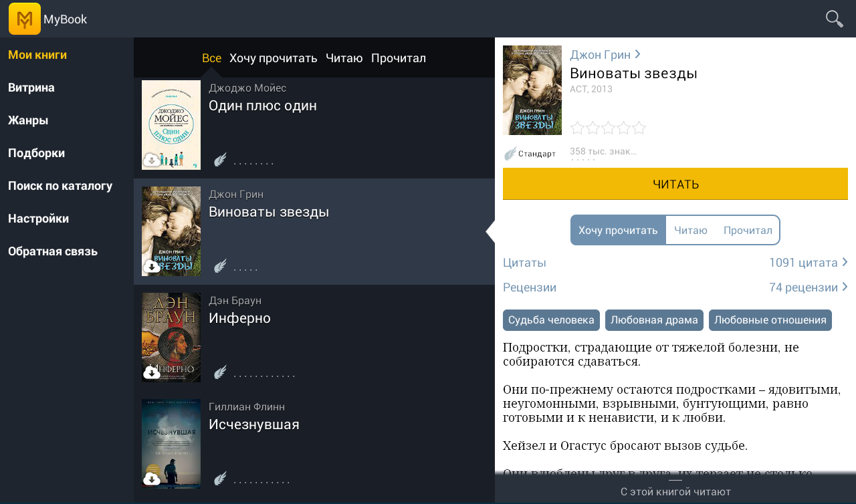Click author name 'Гиллиан Флинн'
The height and width of the screenshot is (504, 856).
(247, 406)
